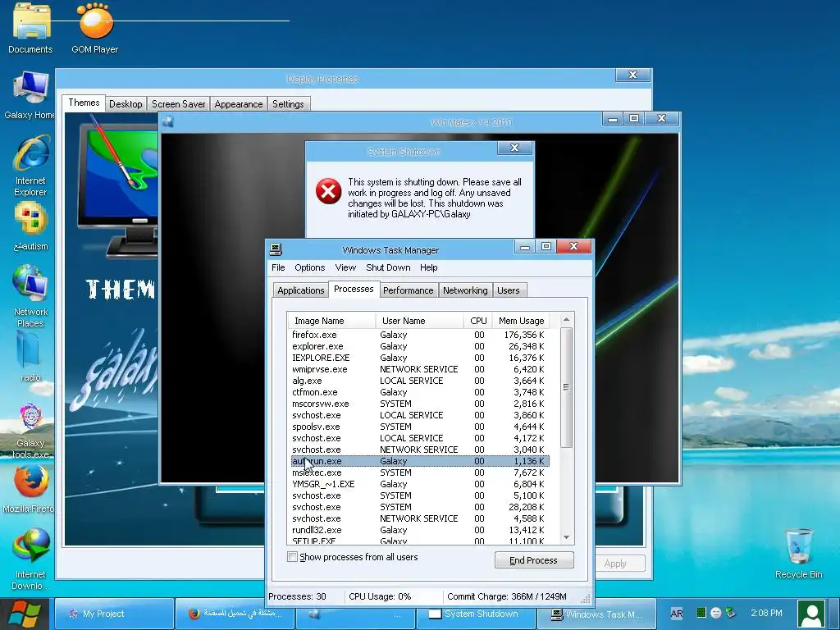
Task: Click the 2:08 PM taskbar clock
Action: [766, 613]
